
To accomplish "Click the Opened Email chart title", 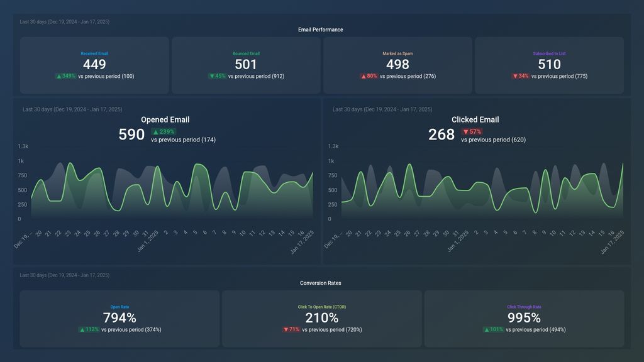I will tap(165, 119).
